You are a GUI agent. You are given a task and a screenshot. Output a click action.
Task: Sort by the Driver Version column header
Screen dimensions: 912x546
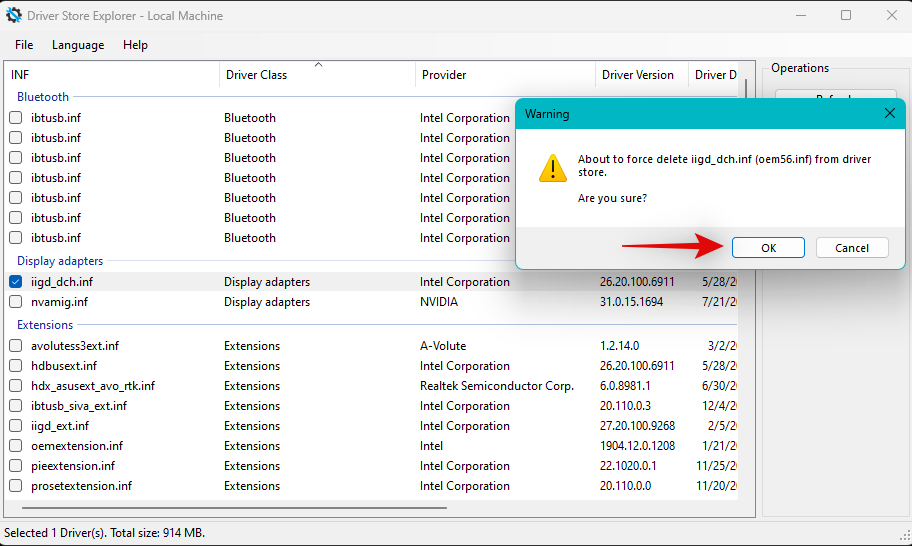click(642, 74)
